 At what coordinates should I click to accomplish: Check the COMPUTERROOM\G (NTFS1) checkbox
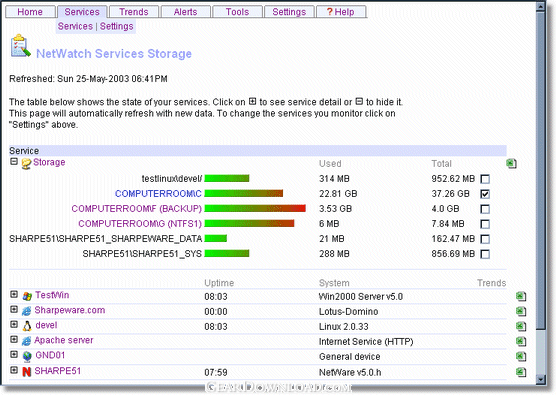[x=485, y=224]
